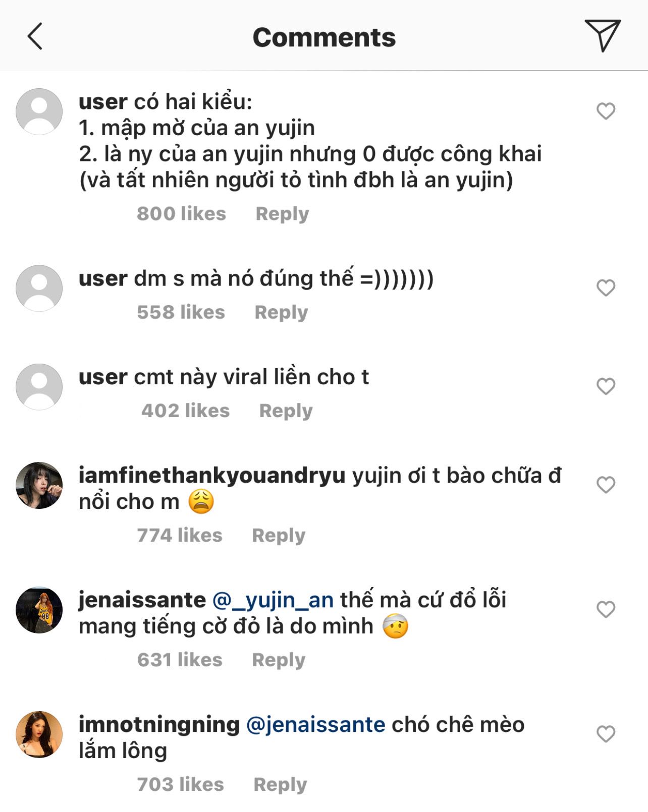View the 703 likes count

(x=181, y=784)
